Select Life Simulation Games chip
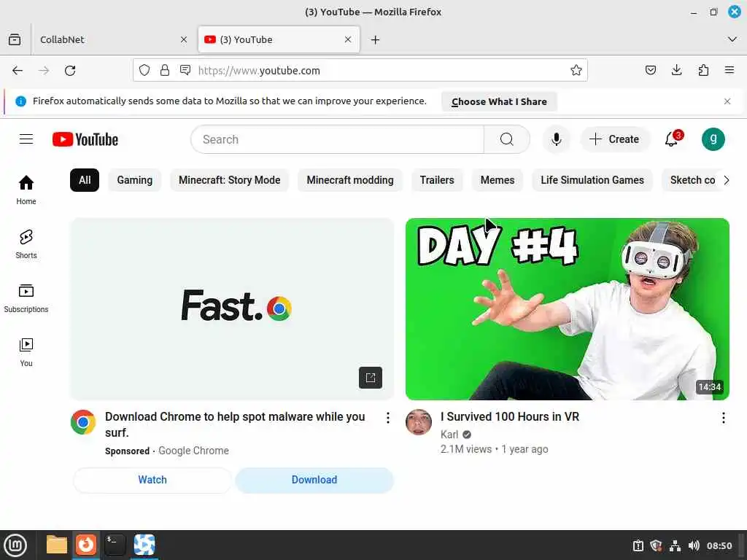Image resolution: width=747 pixels, height=560 pixels. [592, 180]
